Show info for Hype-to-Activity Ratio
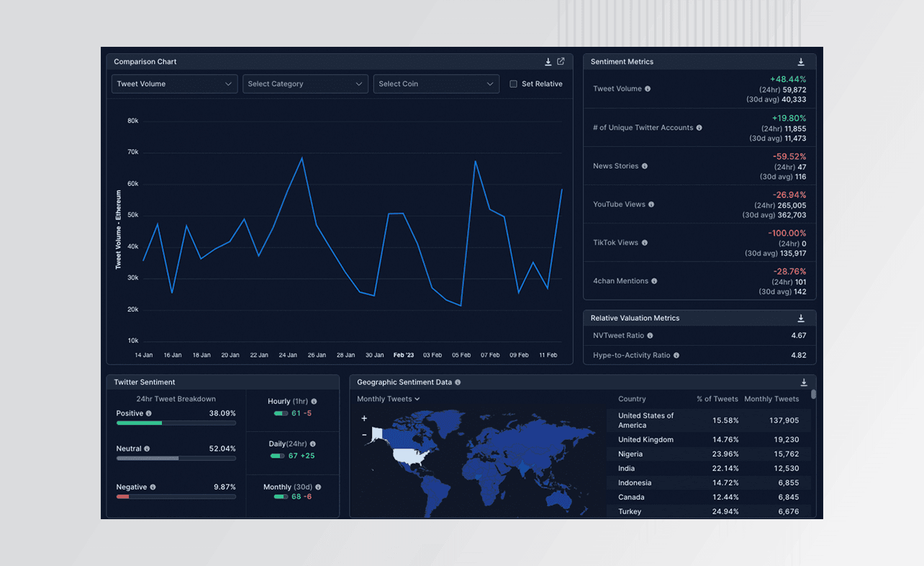924x566 pixels. (676, 356)
